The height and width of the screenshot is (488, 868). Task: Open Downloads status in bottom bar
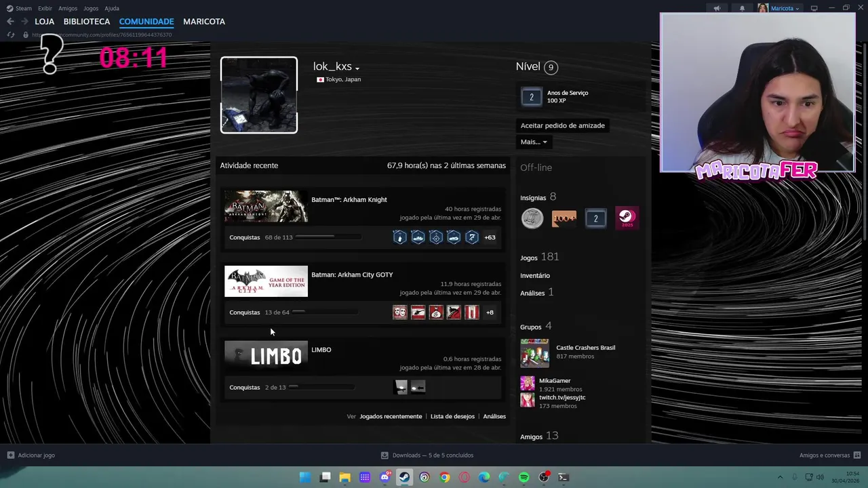pyautogui.click(x=427, y=455)
